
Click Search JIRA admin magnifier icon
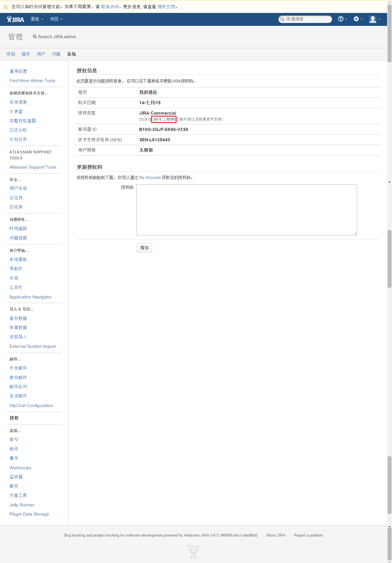(35, 36)
